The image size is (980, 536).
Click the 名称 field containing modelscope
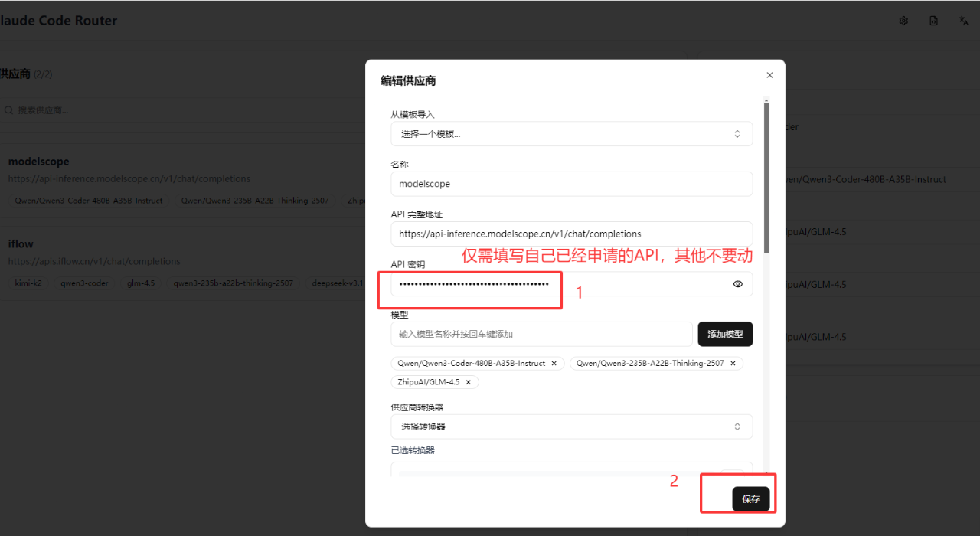pos(571,184)
